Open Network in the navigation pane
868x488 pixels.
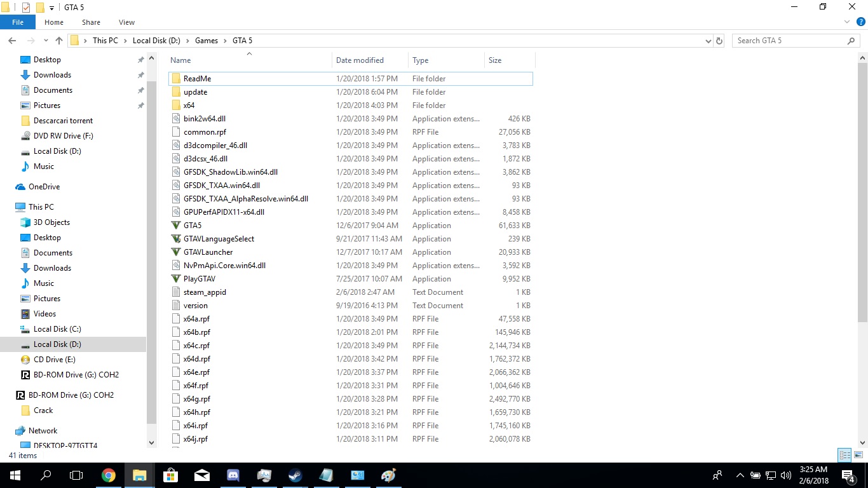[x=43, y=431]
